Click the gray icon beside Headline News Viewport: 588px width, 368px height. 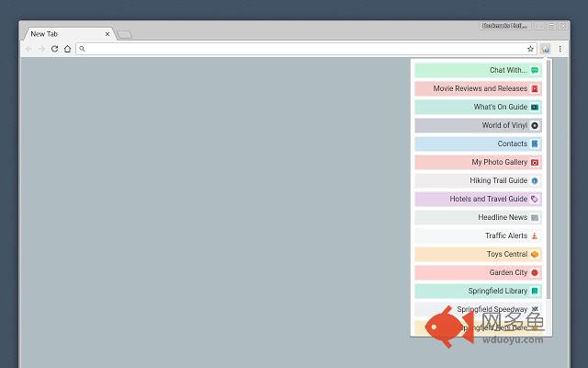coord(535,217)
